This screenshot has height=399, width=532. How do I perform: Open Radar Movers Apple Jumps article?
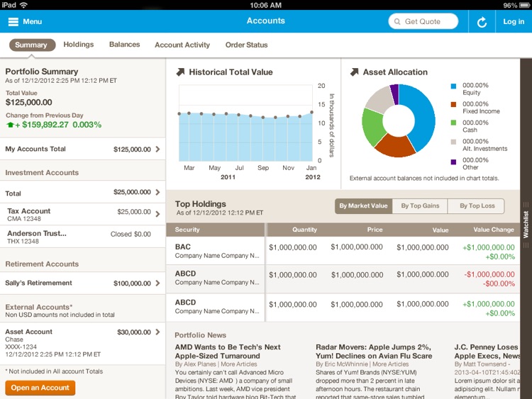pyautogui.click(x=374, y=352)
